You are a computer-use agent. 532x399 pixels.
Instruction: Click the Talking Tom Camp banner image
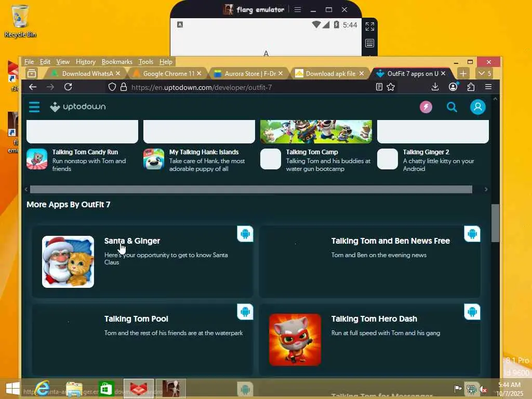tap(316, 131)
